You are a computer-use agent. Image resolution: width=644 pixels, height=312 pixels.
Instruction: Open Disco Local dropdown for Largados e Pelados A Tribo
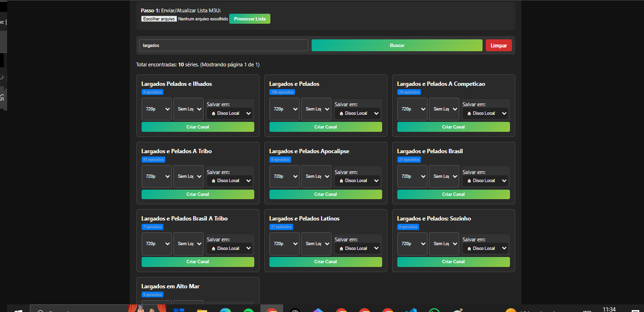click(x=230, y=181)
